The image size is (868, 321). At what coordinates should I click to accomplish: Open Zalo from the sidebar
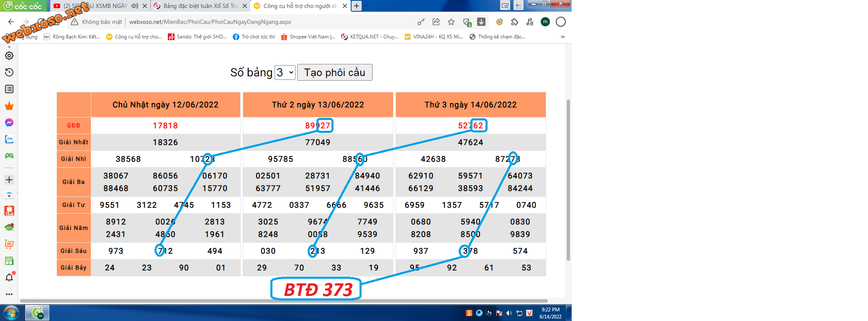pos(9,139)
